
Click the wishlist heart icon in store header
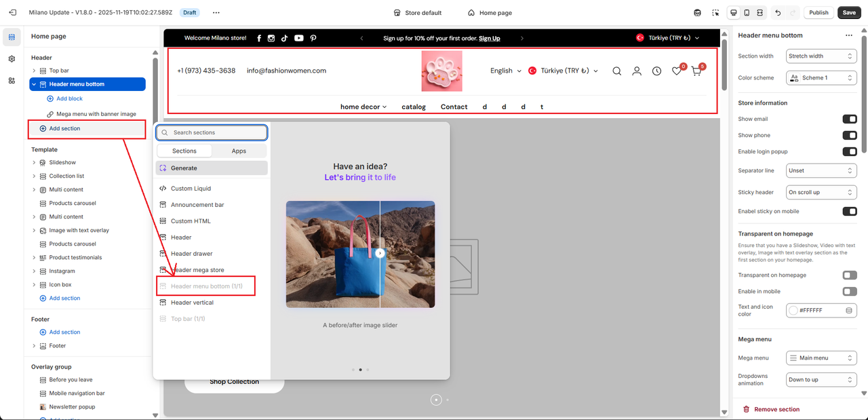click(677, 71)
